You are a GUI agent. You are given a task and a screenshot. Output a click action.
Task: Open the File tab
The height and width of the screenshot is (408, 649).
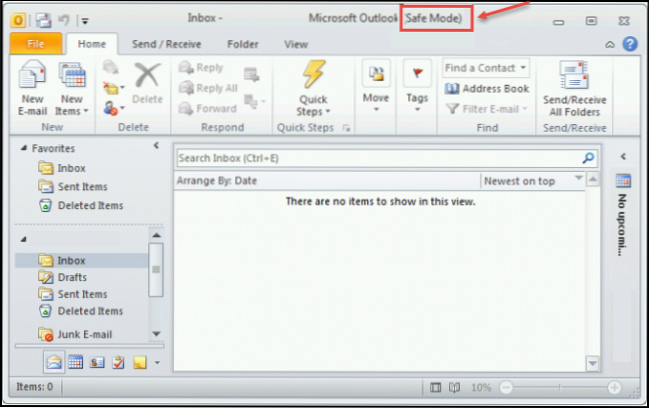(x=34, y=44)
